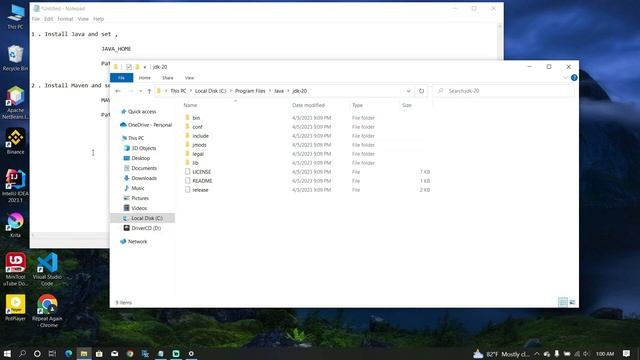Image resolution: width=640 pixels, height=360 pixels.
Task: Launch the Binance desktop shortcut
Action: (16, 141)
